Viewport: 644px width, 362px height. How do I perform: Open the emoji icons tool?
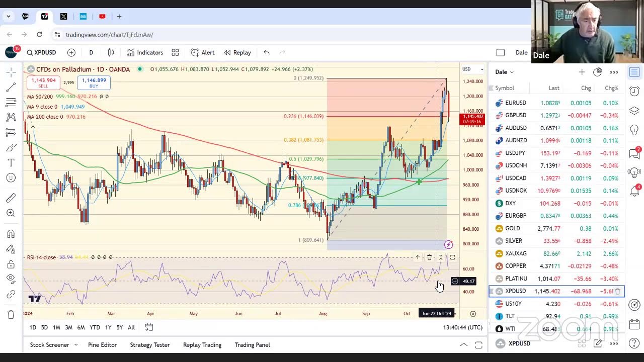point(11,177)
